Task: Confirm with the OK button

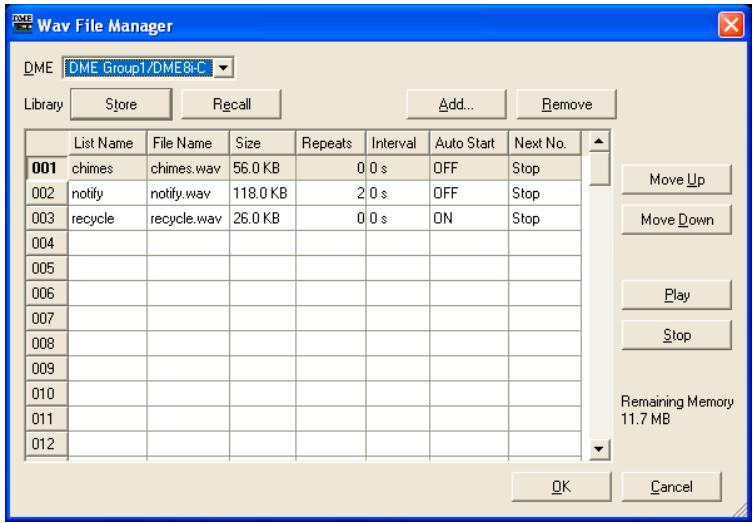Action: pos(561,487)
